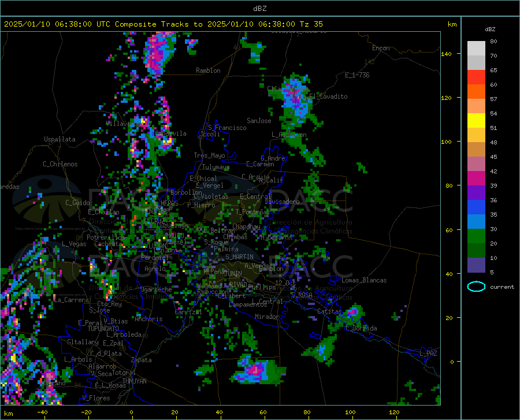The image size is (520, 420).
Task: Click the 0 km mark on vertical axis
Action: tap(452, 362)
